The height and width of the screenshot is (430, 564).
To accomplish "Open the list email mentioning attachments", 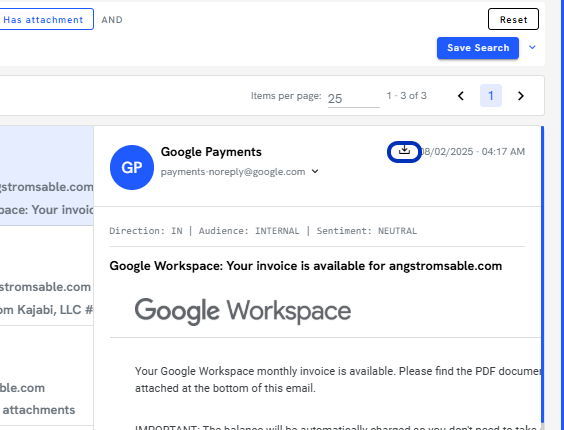I will coord(47,376).
